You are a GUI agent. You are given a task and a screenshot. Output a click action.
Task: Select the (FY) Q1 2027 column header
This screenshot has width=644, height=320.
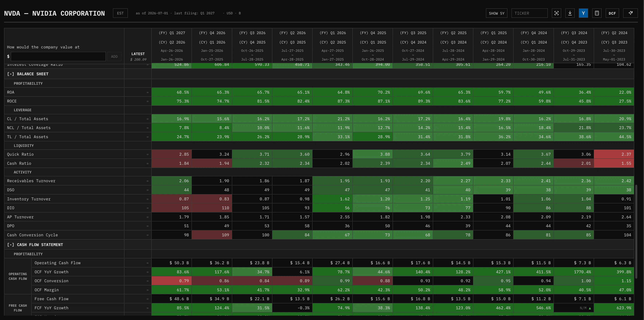(x=172, y=46)
